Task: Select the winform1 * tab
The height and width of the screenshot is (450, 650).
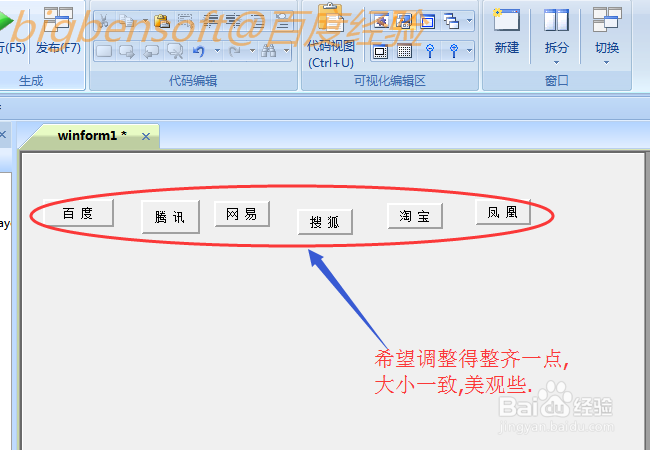Action: click(92, 135)
